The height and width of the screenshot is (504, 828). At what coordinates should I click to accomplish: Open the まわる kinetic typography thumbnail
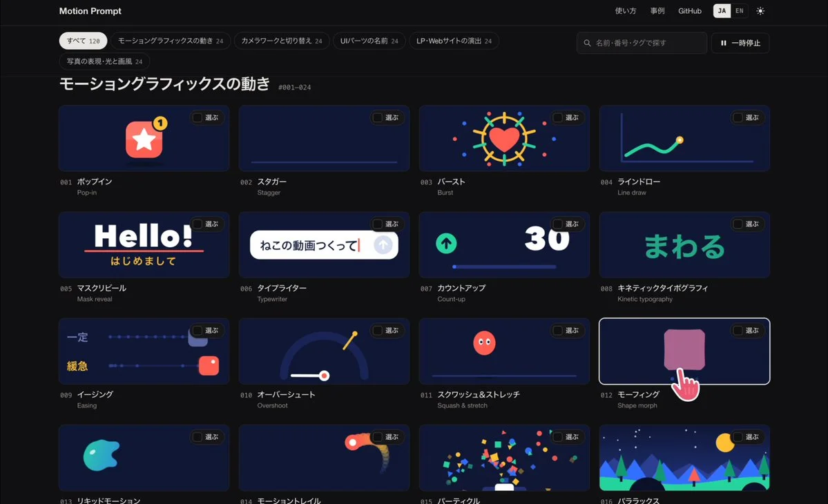[x=684, y=245]
